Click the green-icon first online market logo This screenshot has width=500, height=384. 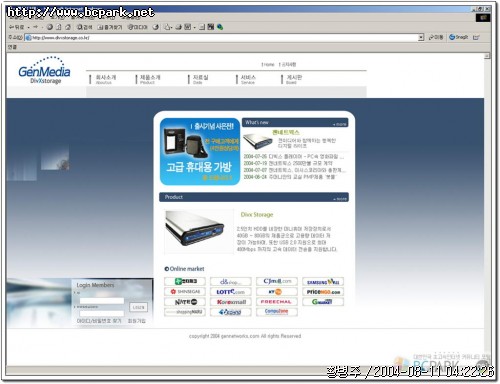click(x=185, y=281)
